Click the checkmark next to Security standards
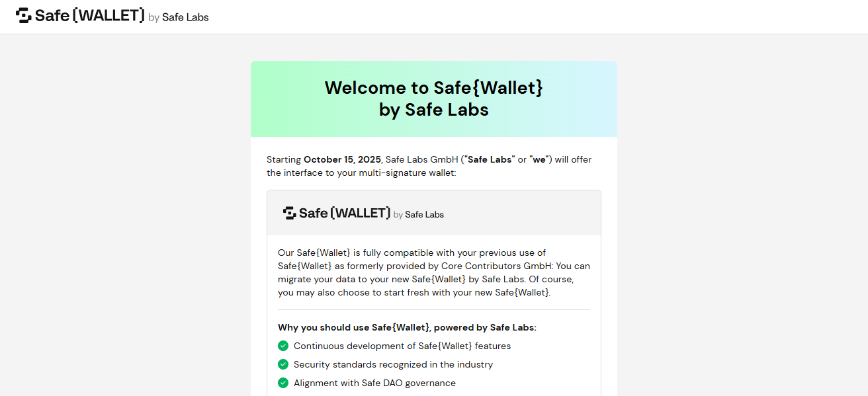868x396 pixels. click(x=283, y=364)
